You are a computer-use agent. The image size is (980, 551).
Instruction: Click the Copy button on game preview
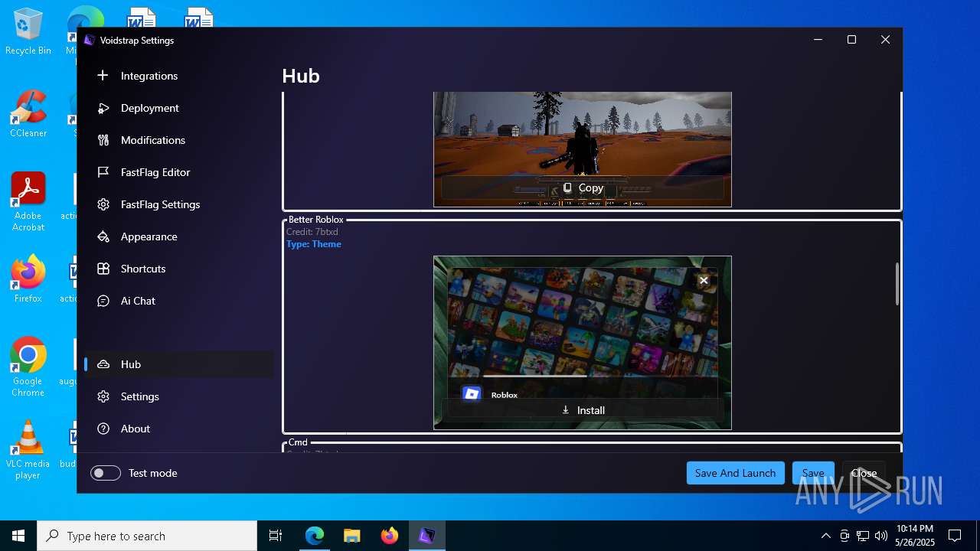click(x=583, y=187)
